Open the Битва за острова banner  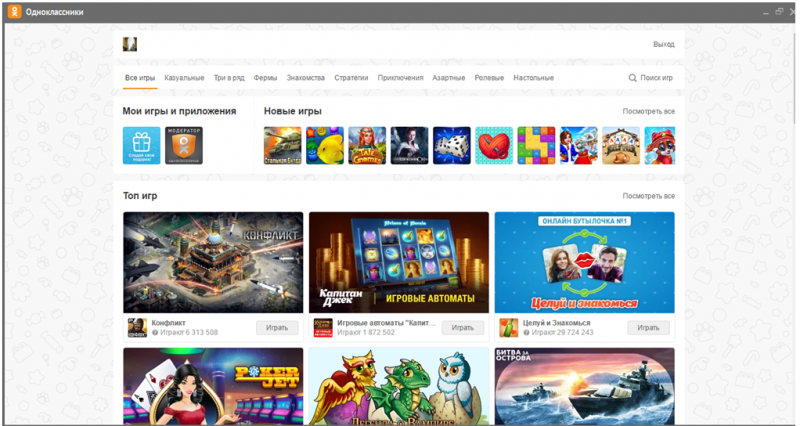[x=585, y=386]
